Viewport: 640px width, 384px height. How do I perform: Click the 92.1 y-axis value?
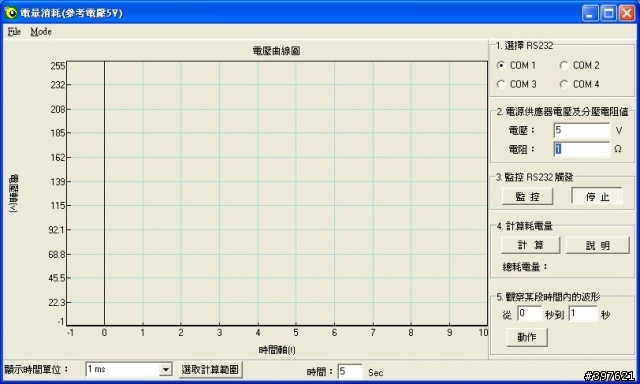(57, 229)
